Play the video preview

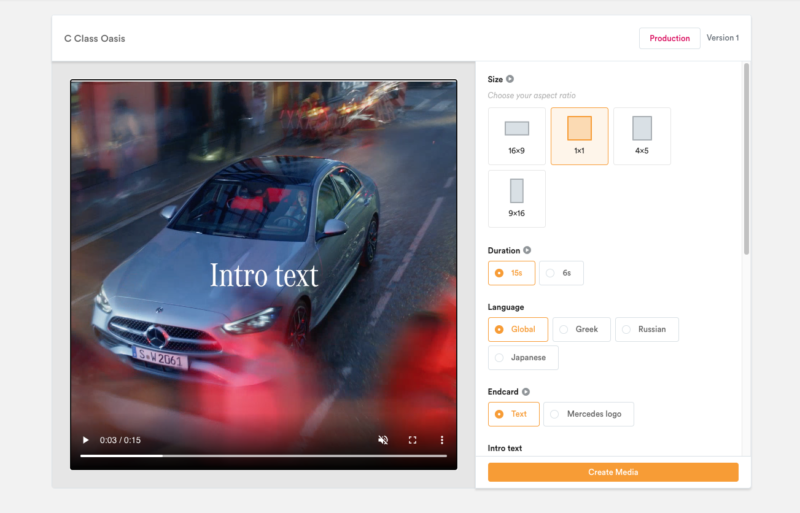(86, 440)
